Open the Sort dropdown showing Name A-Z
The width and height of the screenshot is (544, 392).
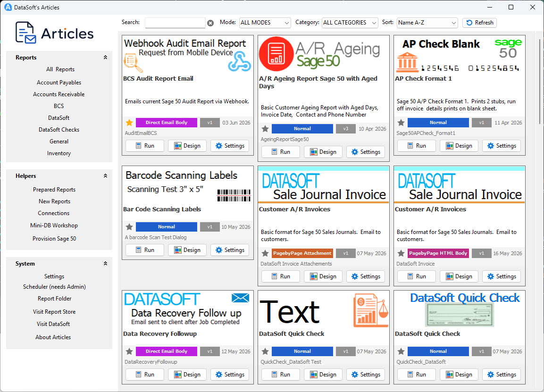[427, 23]
